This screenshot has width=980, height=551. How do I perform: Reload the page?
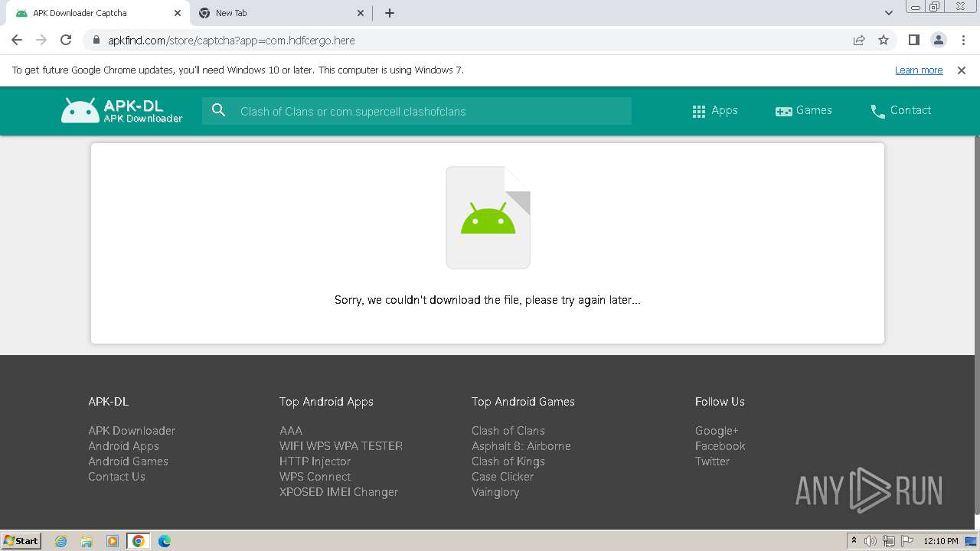point(66,40)
